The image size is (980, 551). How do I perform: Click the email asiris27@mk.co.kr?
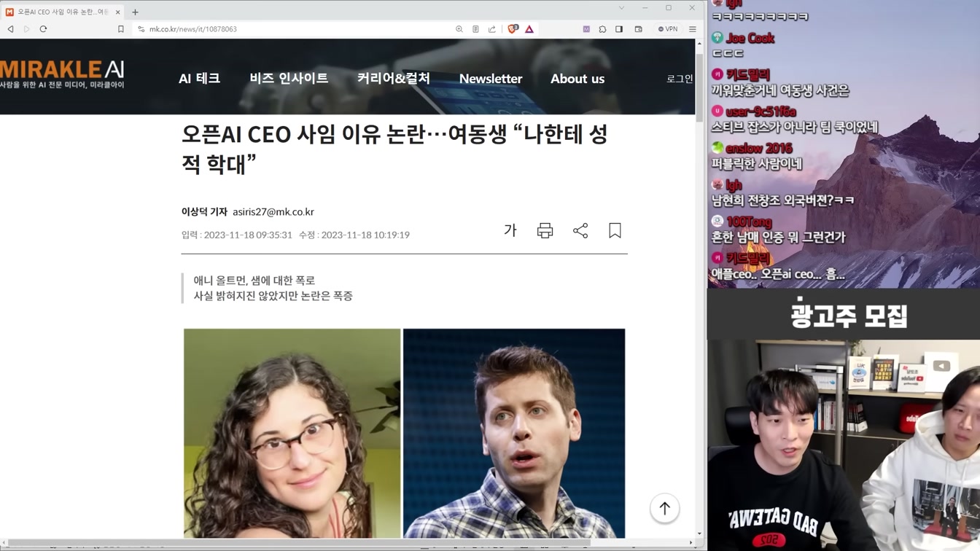273,211
